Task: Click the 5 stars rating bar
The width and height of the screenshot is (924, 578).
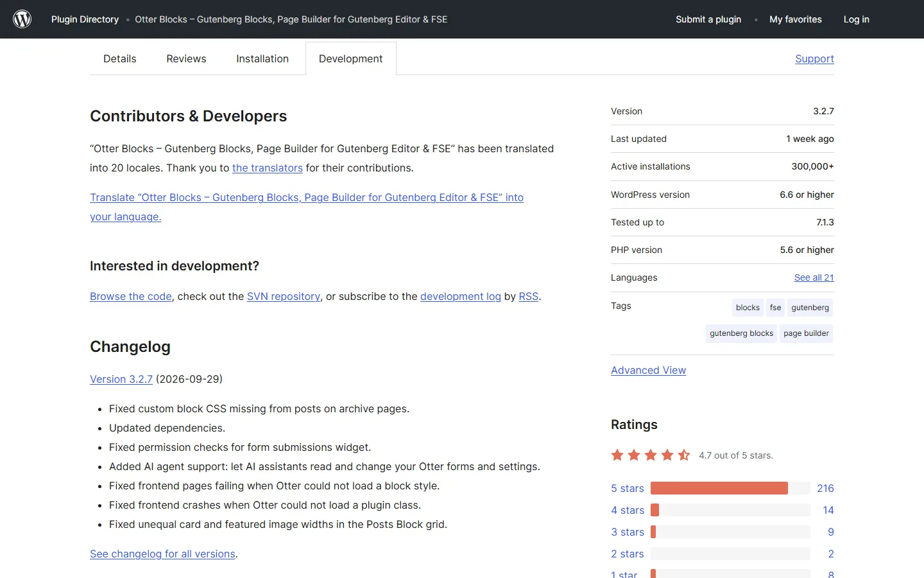Action: click(730, 488)
